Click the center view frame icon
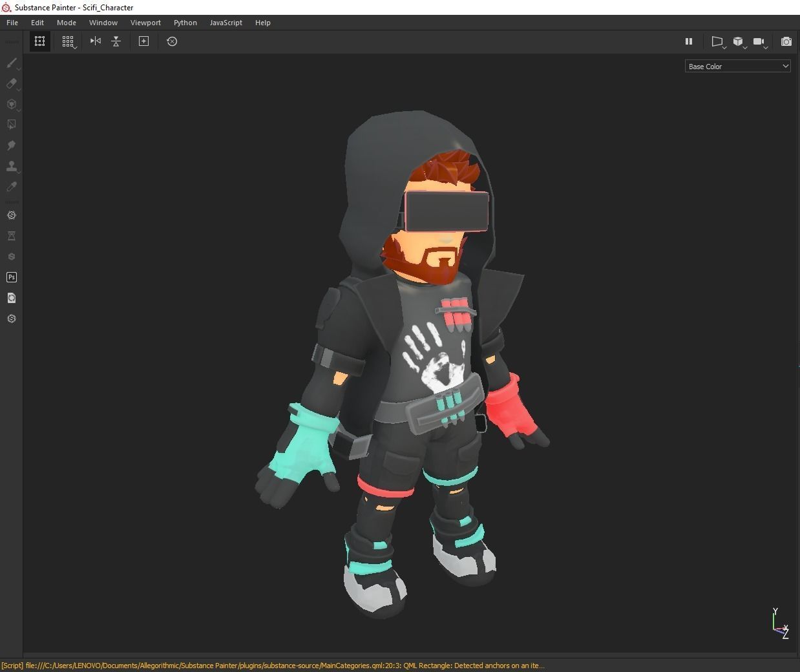Image resolution: width=800 pixels, height=672 pixels. (144, 41)
